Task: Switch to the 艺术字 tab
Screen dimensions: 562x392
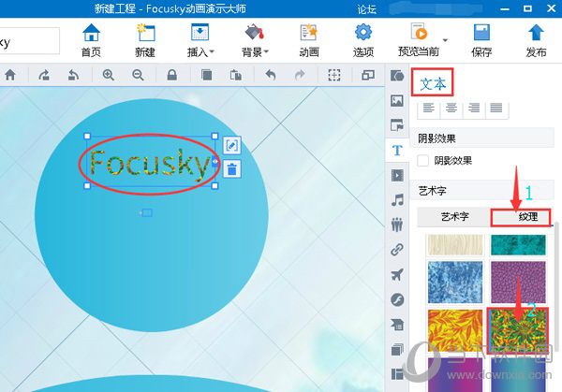Action: pyautogui.click(x=454, y=217)
